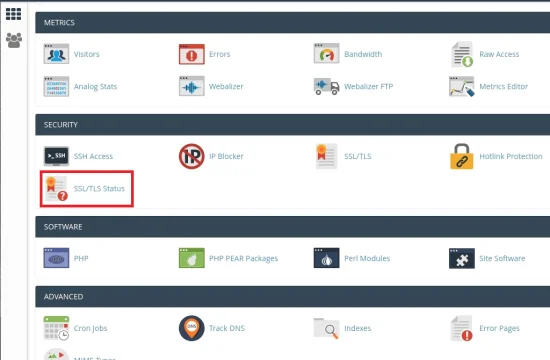The height and width of the screenshot is (360, 550).
Task: Click the Track DNS pin icon
Action: pos(192,328)
